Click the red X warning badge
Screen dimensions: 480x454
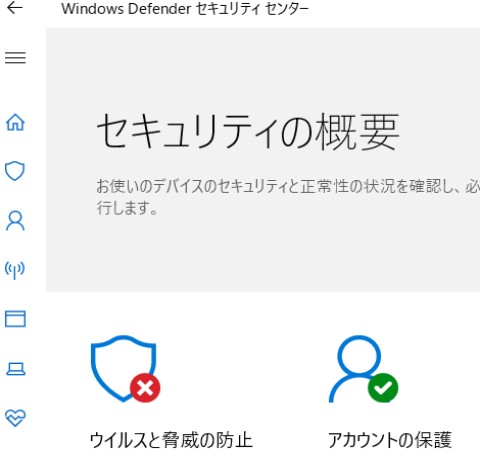(145, 388)
